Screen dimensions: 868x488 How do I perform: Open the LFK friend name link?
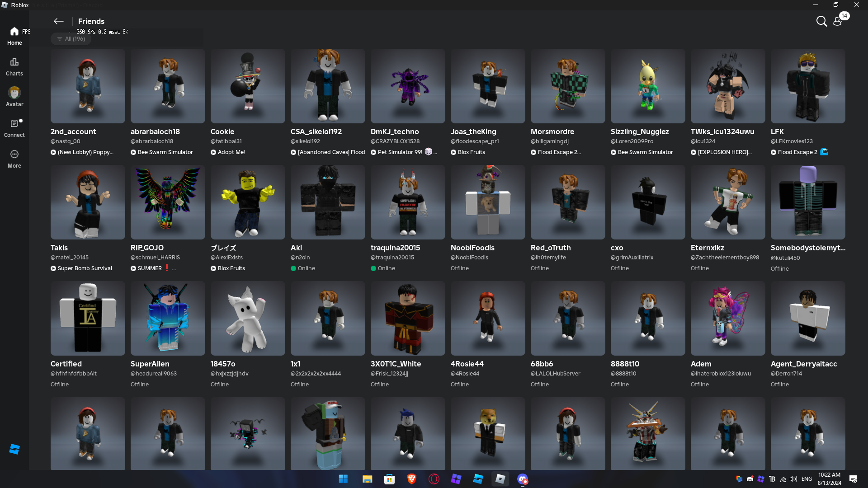[777, 131]
